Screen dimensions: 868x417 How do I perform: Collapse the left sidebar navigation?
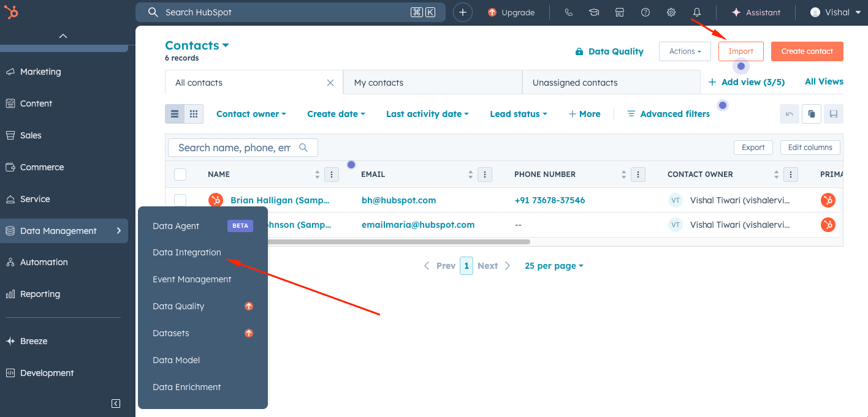(116, 404)
